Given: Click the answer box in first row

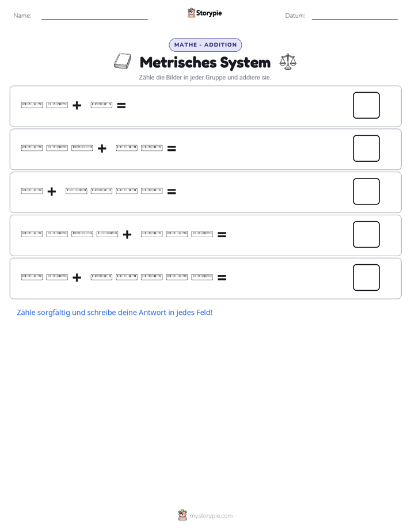Looking at the screenshot, I should [x=366, y=105].
